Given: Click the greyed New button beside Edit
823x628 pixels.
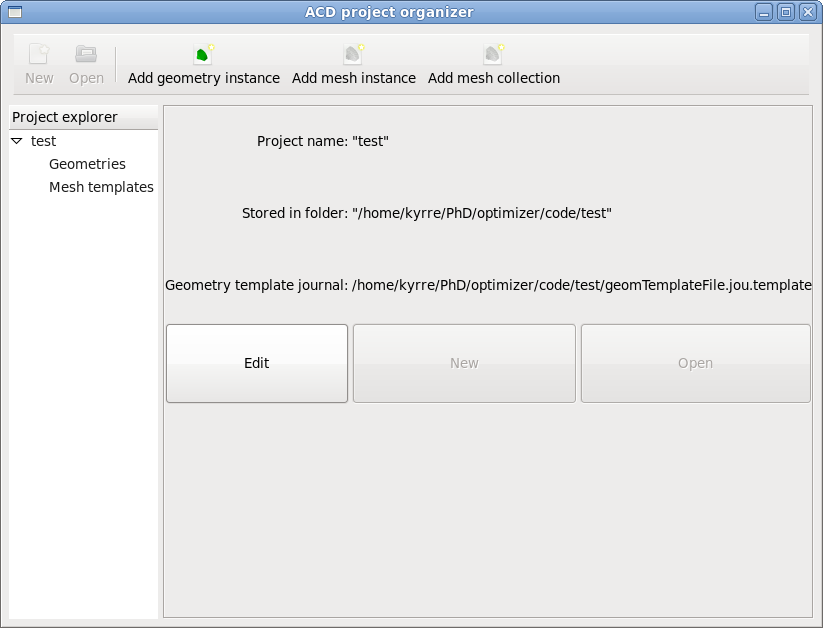Looking at the screenshot, I should tap(464, 363).
